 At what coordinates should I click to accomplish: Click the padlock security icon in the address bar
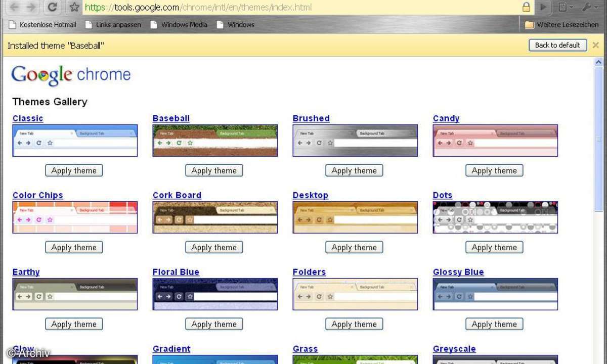[526, 7]
